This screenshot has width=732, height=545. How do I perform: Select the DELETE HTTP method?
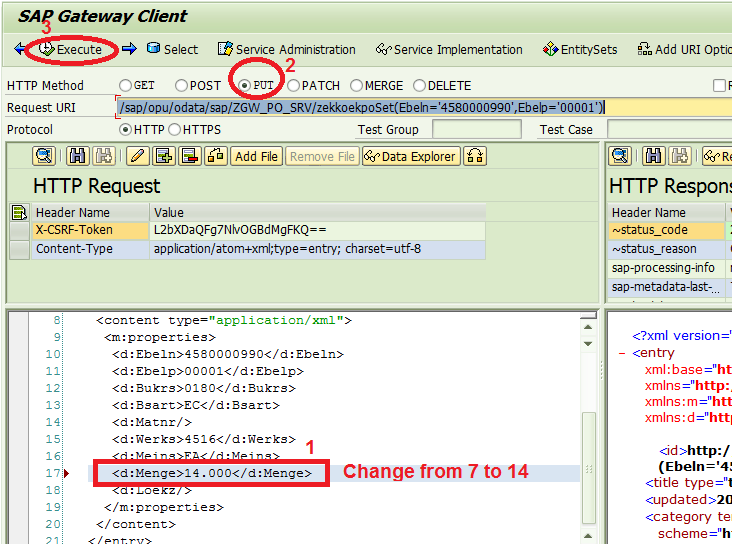pos(419,85)
